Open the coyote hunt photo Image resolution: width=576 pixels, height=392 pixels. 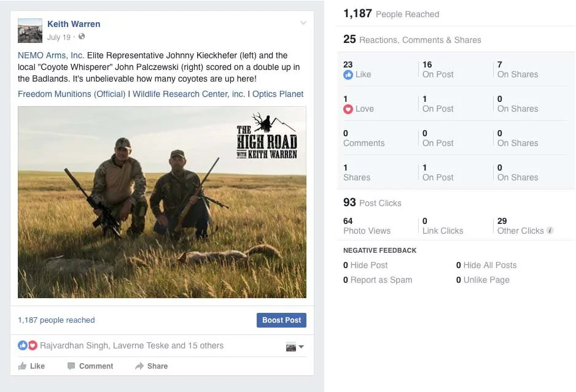tap(162, 202)
